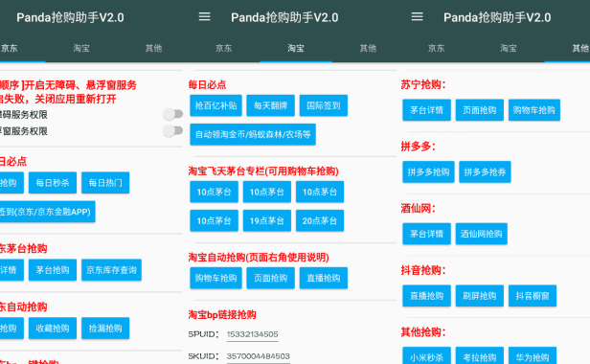Tap the 酒仙网抢购 button
Screen dimensions: 590x364
(x=481, y=234)
